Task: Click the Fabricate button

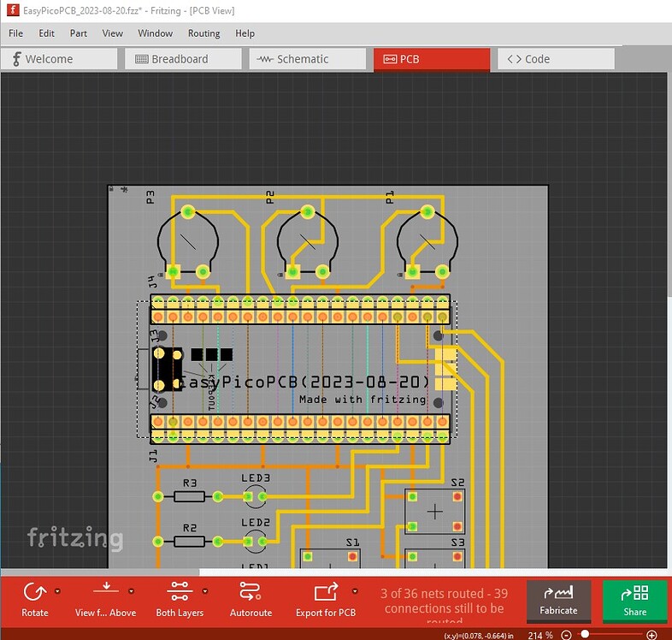Action: (x=558, y=600)
